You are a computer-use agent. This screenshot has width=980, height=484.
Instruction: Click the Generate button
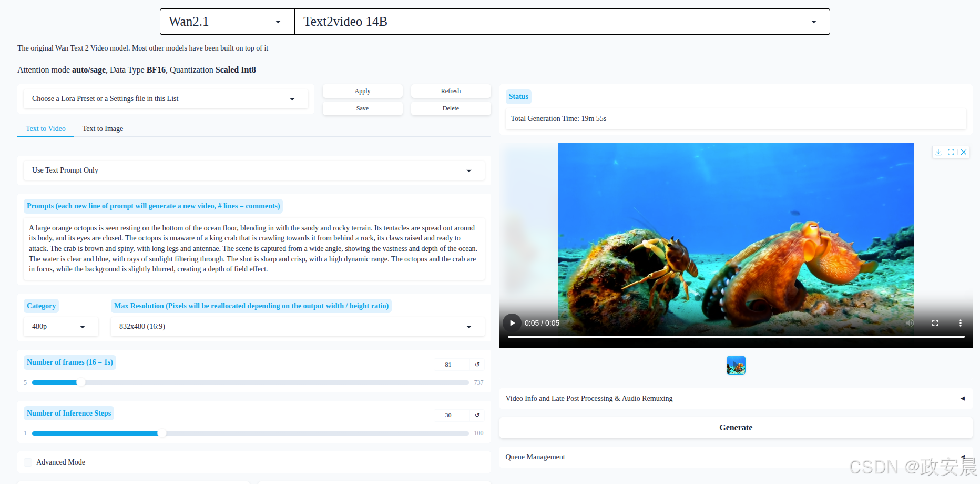(735, 428)
